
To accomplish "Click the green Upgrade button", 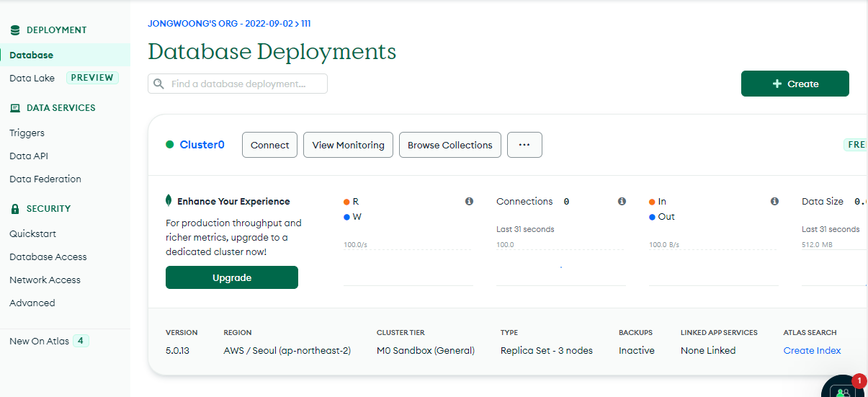I will click(232, 277).
